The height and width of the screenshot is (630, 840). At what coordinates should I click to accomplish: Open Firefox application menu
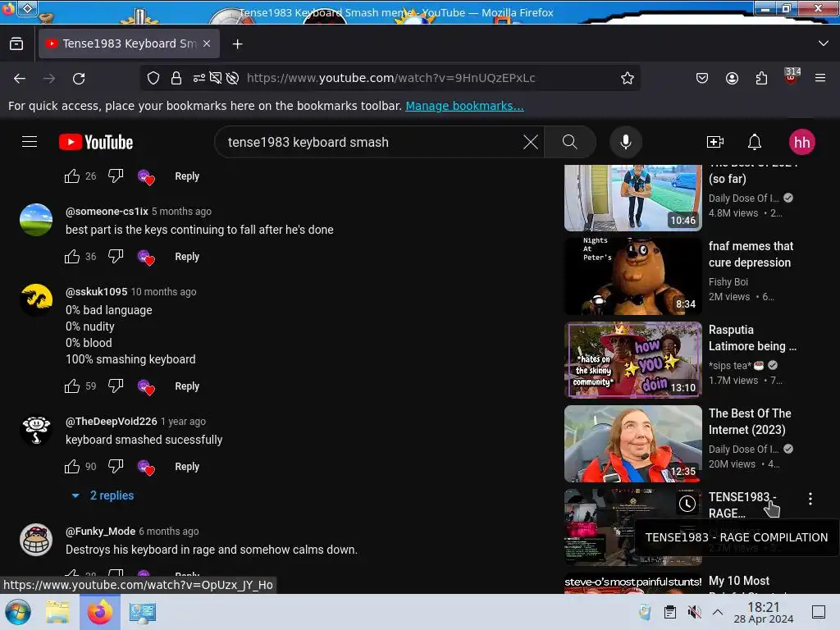click(820, 78)
